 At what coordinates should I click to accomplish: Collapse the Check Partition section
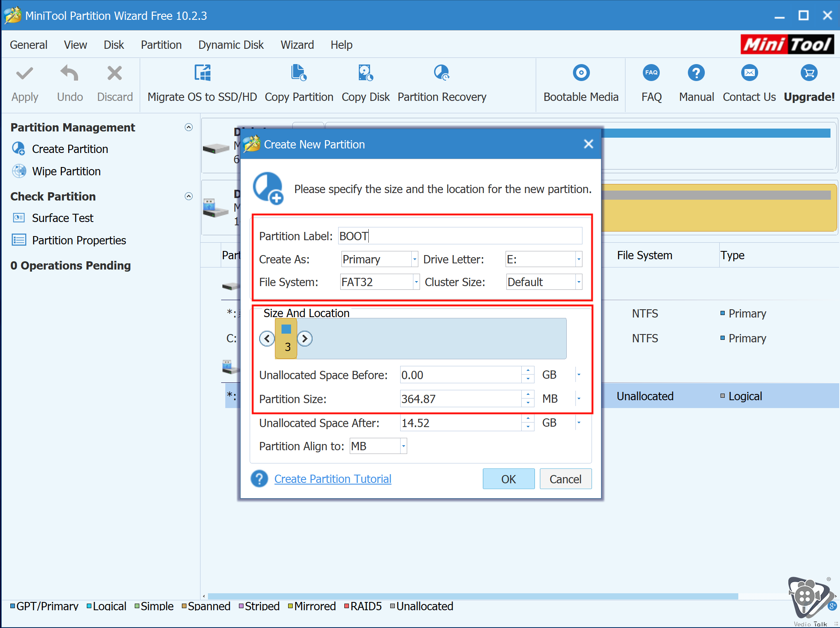coord(189,196)
